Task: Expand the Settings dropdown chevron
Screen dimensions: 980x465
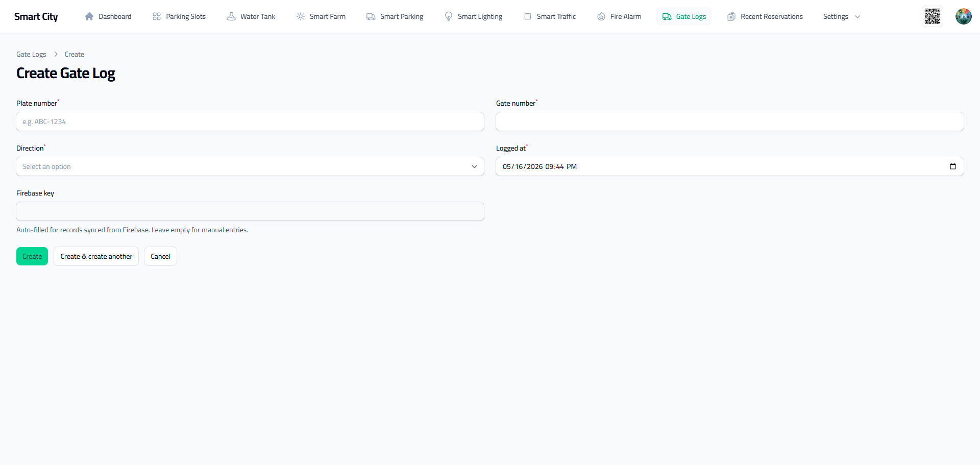Action: pyautogui.click(x=857, y=17)
